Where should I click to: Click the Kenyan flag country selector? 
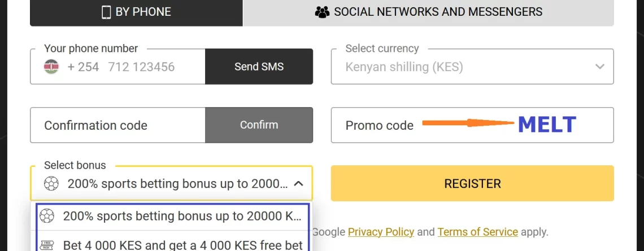pyautogui.click(x=51, y=67)
